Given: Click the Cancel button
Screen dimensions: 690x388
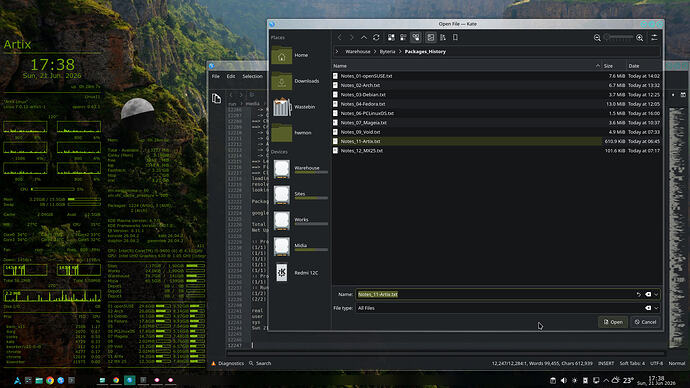Looking at the screenshot, I should click(645, 322).
